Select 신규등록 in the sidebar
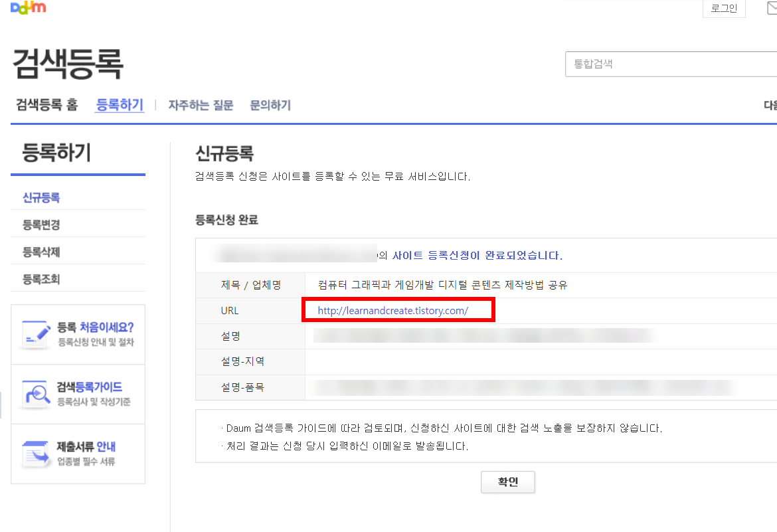The image size is (777, 532). 41,198
